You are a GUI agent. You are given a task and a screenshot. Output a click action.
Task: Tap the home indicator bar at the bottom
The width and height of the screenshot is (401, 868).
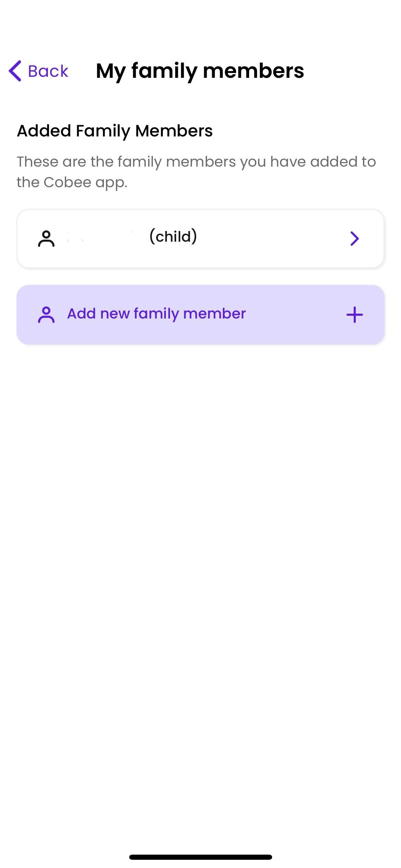click(x=200, y=857)
